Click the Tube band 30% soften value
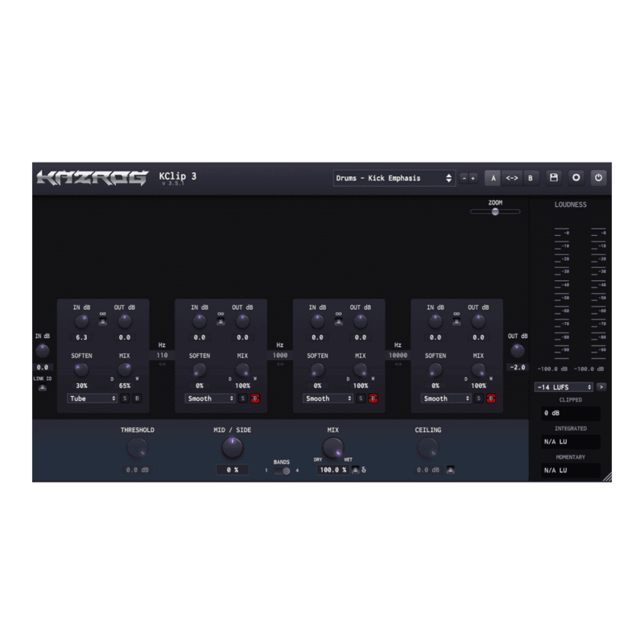Screen dimensions: 644x644 81,386
